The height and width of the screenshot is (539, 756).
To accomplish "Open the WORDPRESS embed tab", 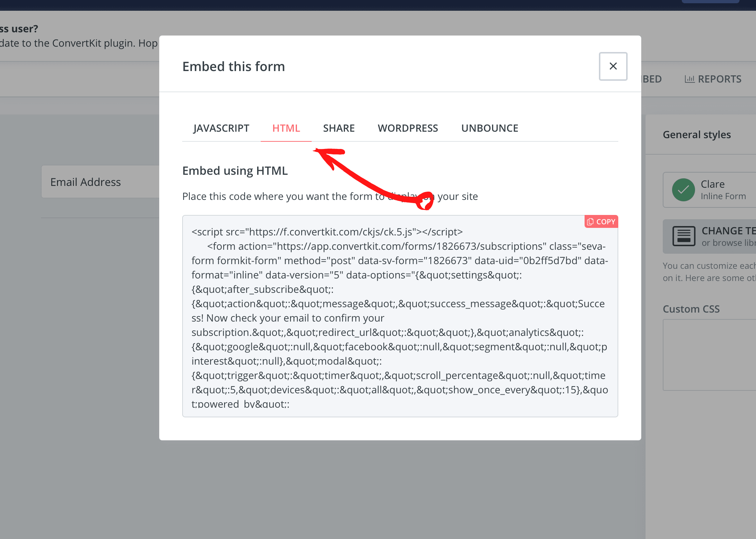I will tap(408, 128).
